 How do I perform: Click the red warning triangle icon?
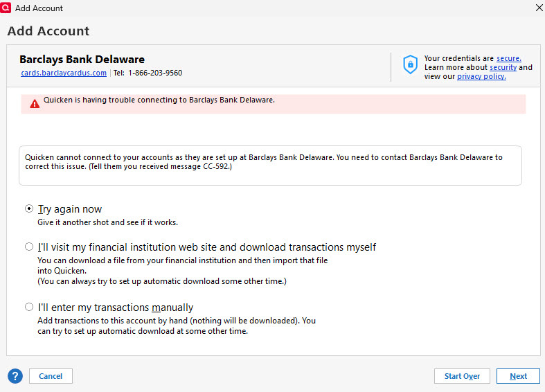[35, 104]
